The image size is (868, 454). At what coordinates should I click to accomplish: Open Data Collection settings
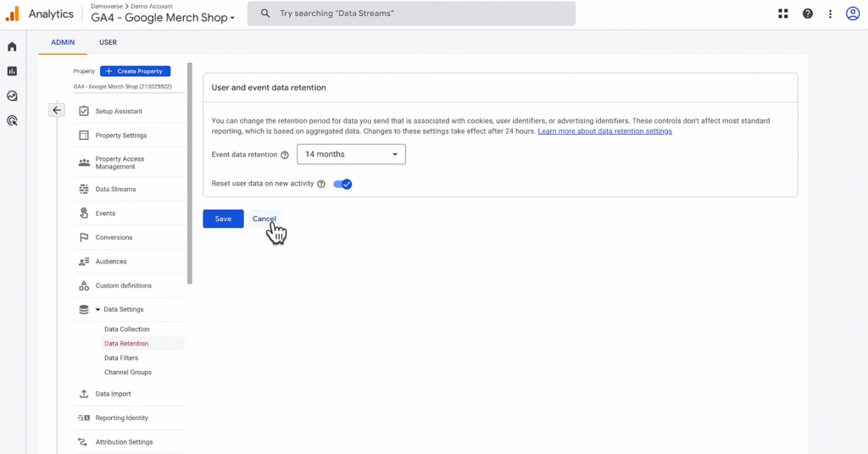tap(127, 329)
